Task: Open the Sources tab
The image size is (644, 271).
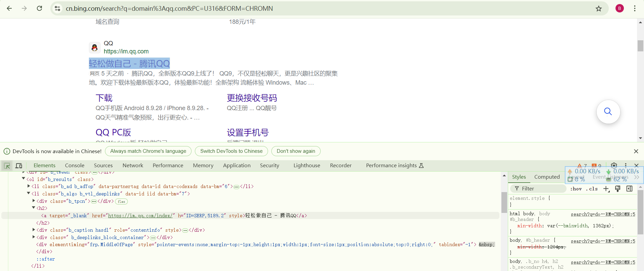Action: (x=103, y=165)
